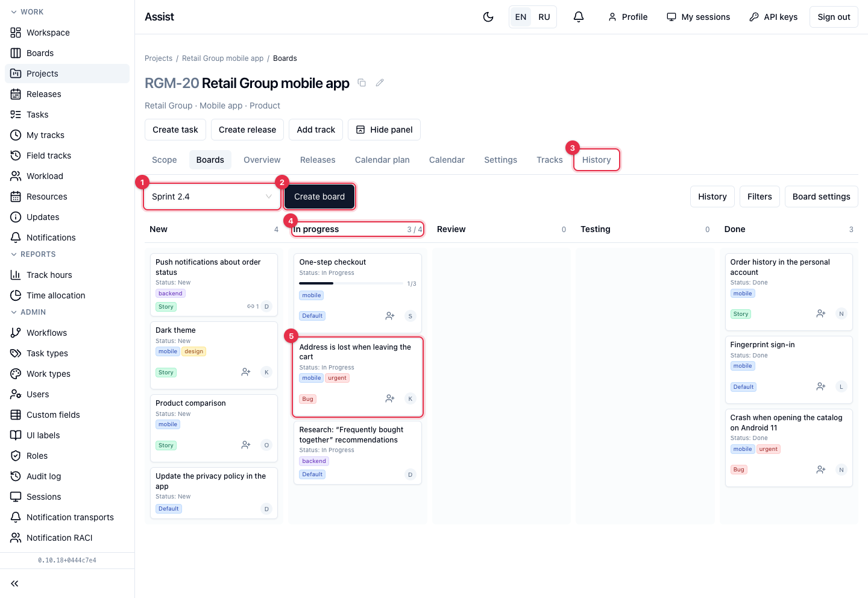The width and height of the screenshot is (868, 598).
Task: Open the Address is lost when leaving the cart card
Action: coord(358,377)
